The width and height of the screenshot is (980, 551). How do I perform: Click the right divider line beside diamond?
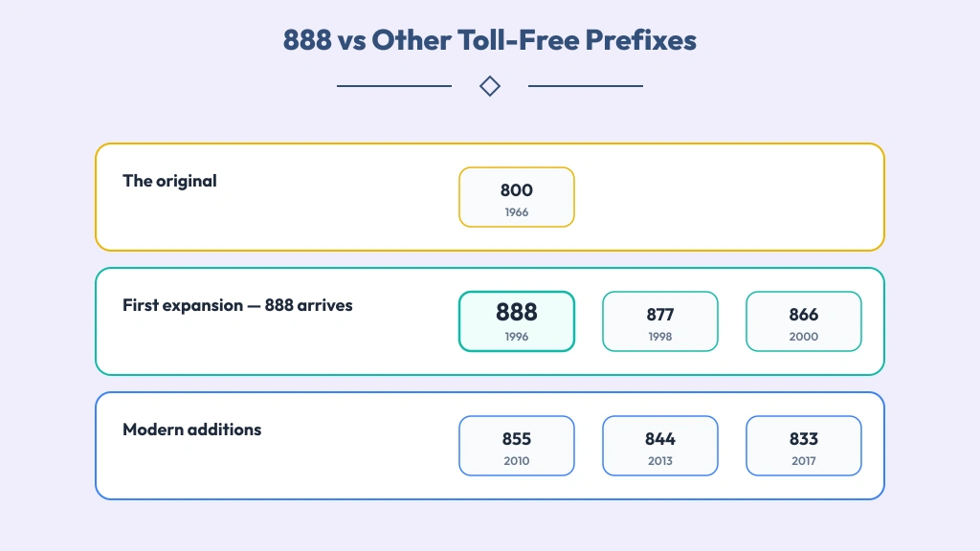point(586,86)
